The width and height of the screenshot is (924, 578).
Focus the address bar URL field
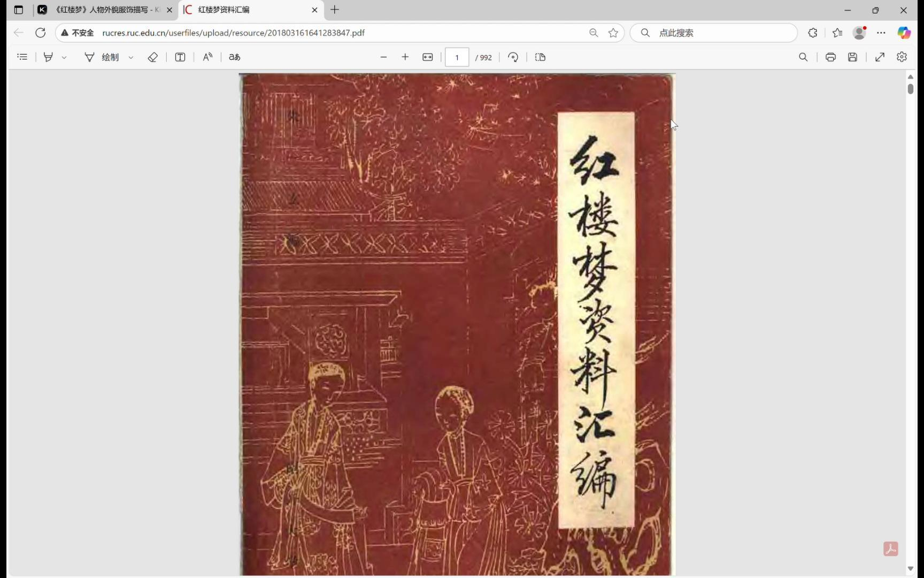click(x=233, y=33)
